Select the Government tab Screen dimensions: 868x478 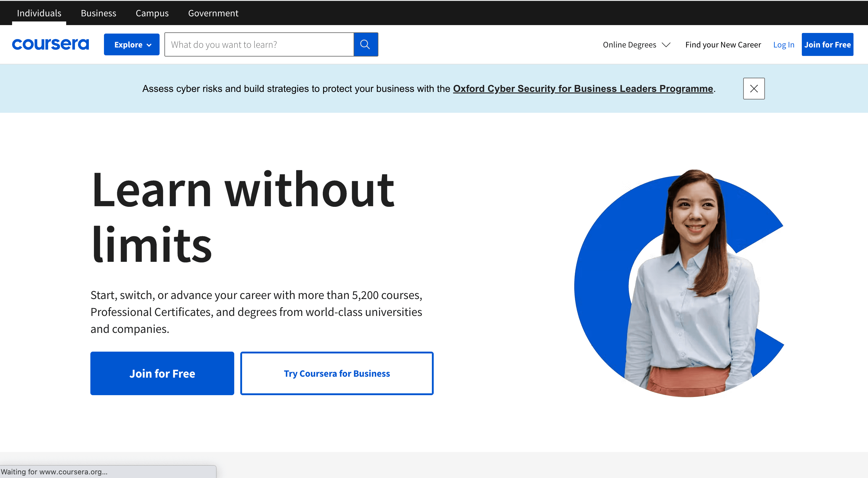pos(213,13)
